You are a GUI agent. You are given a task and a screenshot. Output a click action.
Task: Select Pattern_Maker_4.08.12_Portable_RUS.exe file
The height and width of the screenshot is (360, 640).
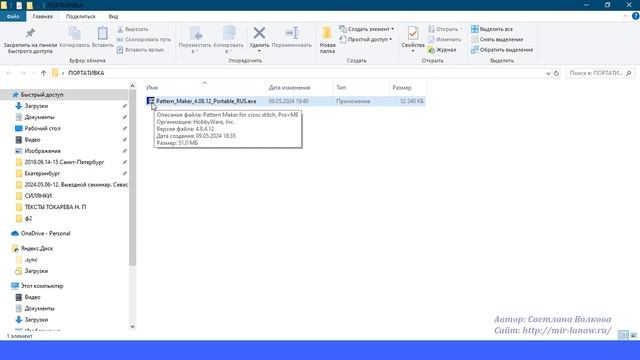pos(206,101)
